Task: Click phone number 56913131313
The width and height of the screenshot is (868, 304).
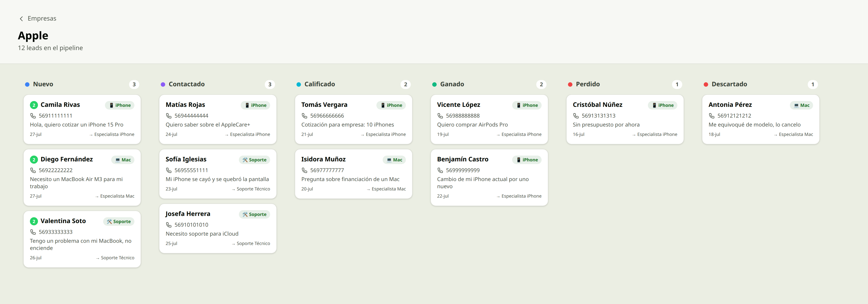Action: click(x=599, y=116)
